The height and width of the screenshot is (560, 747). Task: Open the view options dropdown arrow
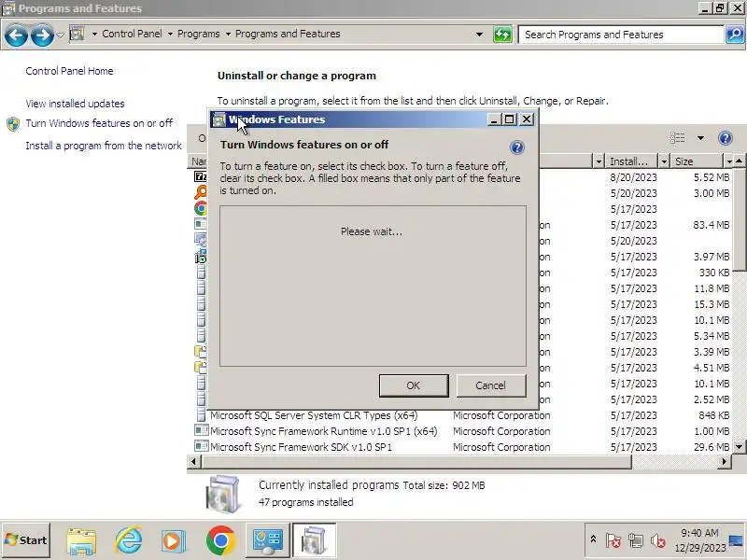700,138
